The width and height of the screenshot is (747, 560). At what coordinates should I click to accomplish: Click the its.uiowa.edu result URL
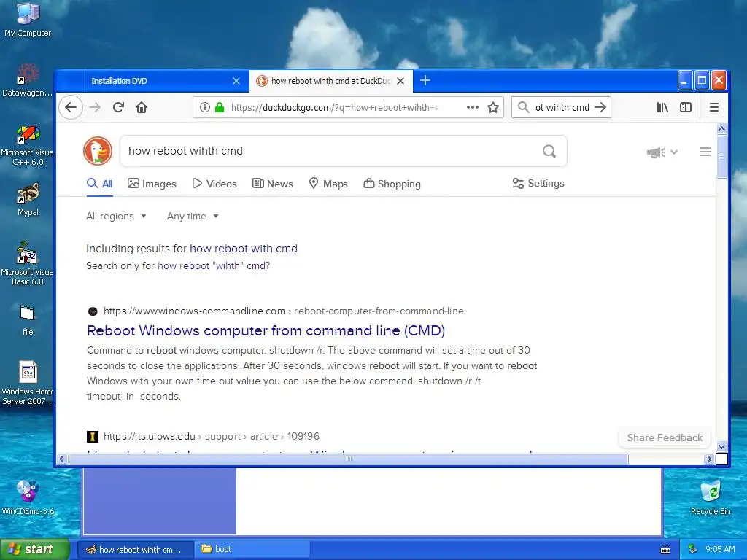[211, 436]
